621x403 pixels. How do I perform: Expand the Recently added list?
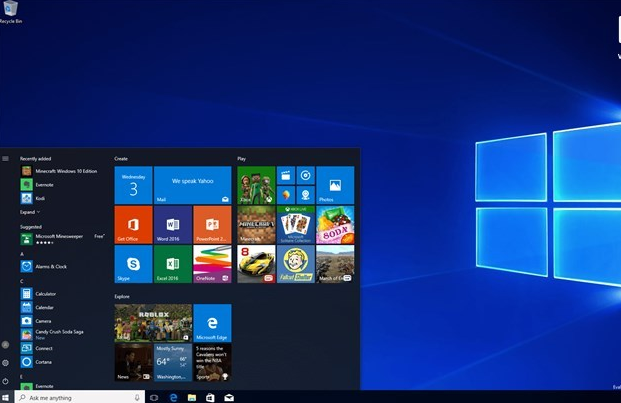(x=30, y=212)
